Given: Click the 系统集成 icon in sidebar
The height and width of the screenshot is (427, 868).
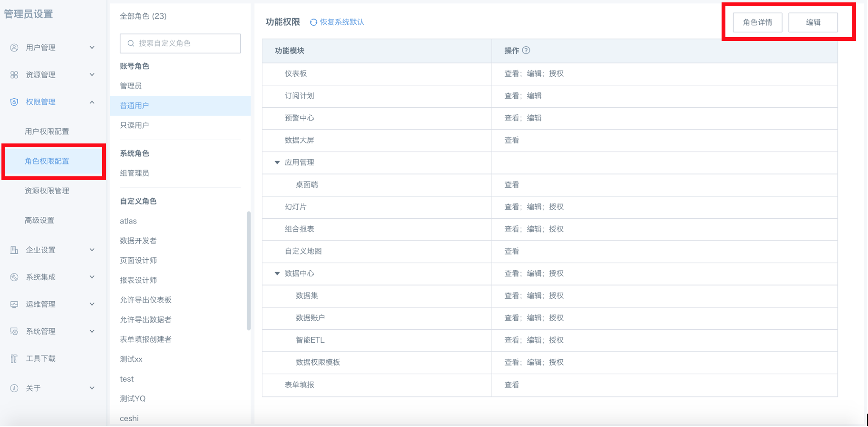Looking at the screenshot, I should tap(14, 277).
